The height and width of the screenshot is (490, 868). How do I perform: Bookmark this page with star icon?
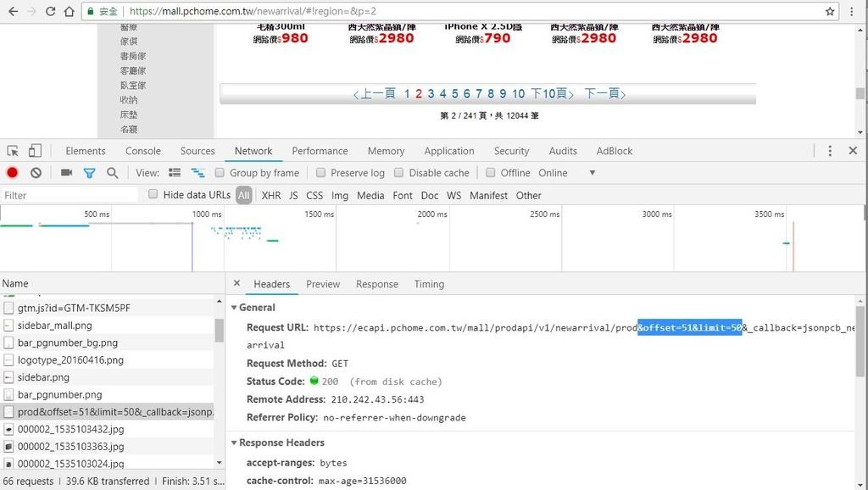[x=830, y=11]
